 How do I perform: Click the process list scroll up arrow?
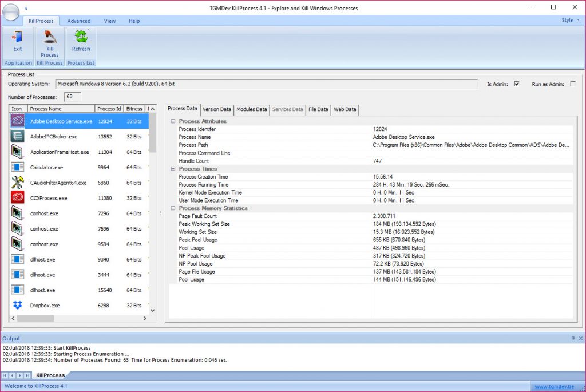152,109
